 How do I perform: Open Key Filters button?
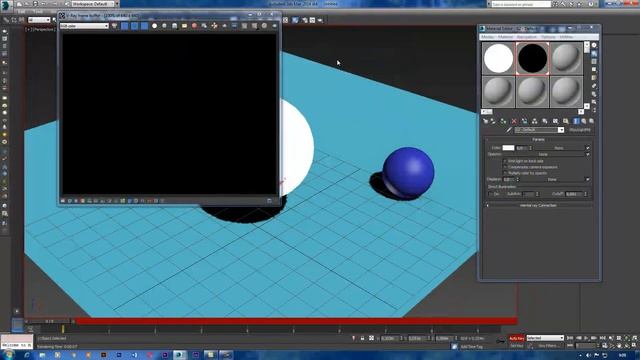click(549, 346)
